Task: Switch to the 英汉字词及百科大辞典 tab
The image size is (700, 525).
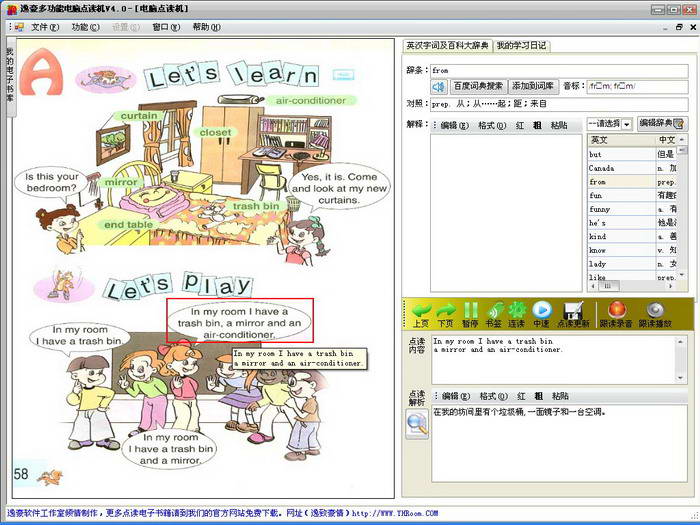Action: coord(447,46)
